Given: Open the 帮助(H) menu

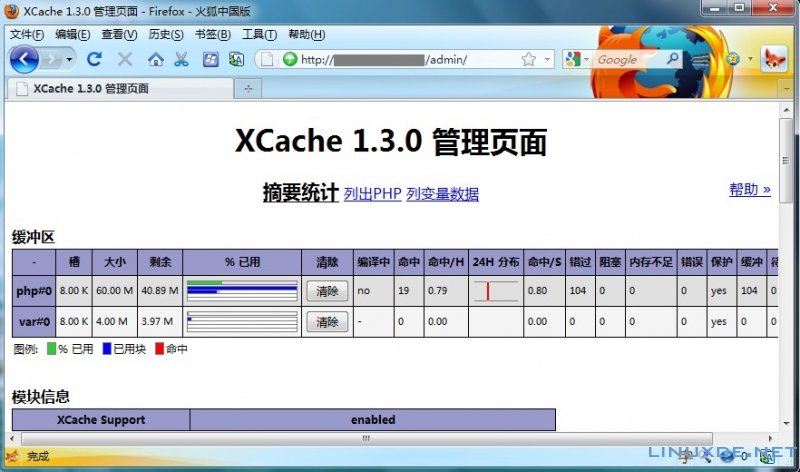Looking at the screenshot, I should pos(307,34).
